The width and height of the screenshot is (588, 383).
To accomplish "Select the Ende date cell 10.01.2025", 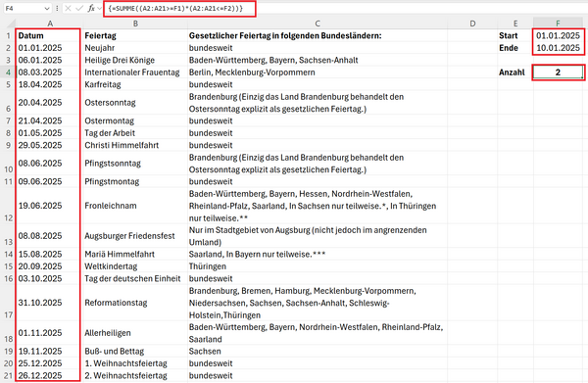I will (558, 48).
